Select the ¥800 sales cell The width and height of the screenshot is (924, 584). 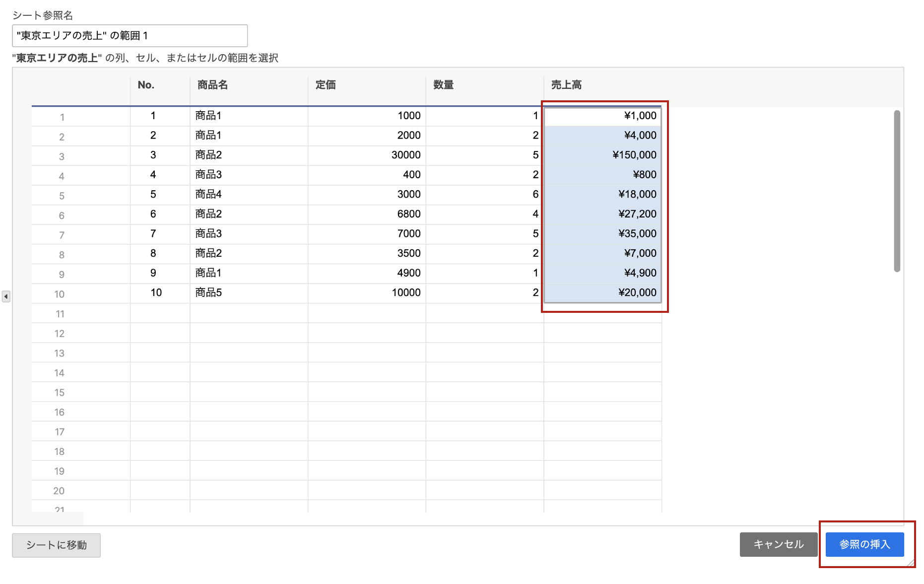[602, 175]
